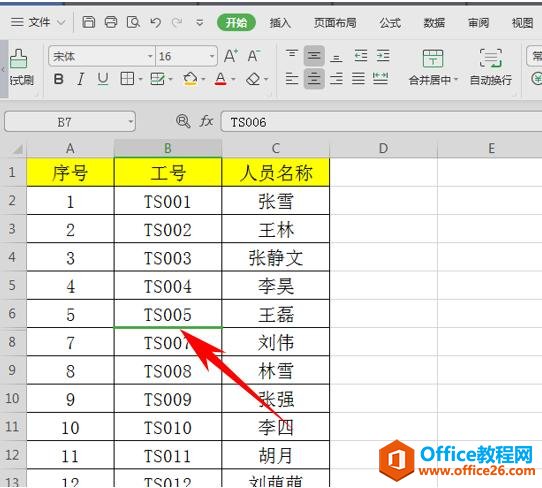Click 合并居中 merge and center button
The image size is (542, 488).
click(433, 67)
